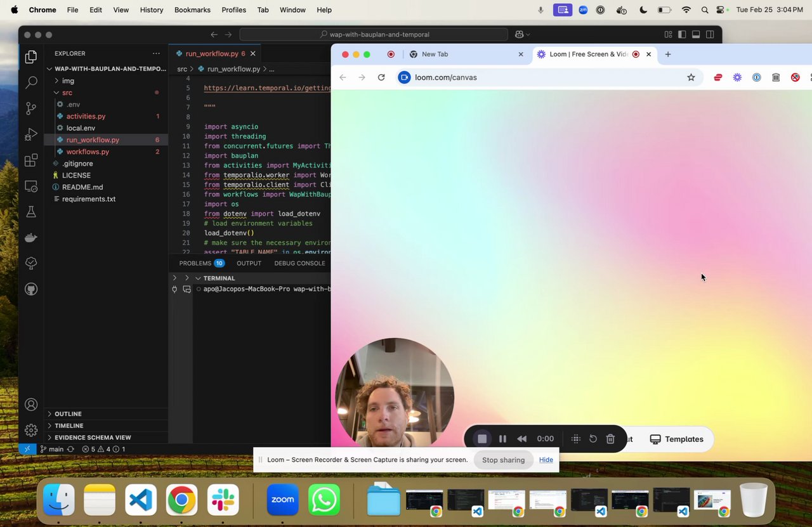Open the Testing flask view
The height and width of the screenshot is (527, 812).
tap(30, 212)
